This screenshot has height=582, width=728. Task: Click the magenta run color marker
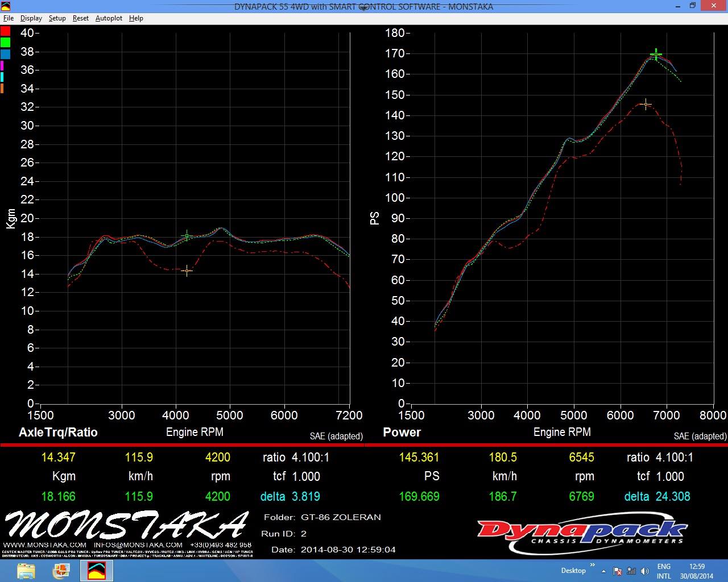pyautogui.click(x=2, y=65)
